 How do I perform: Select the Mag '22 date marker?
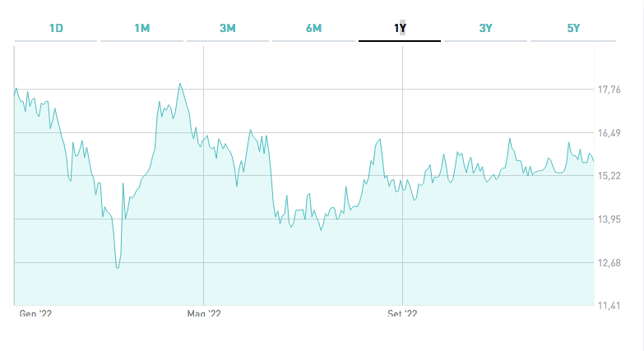(204, 313)
